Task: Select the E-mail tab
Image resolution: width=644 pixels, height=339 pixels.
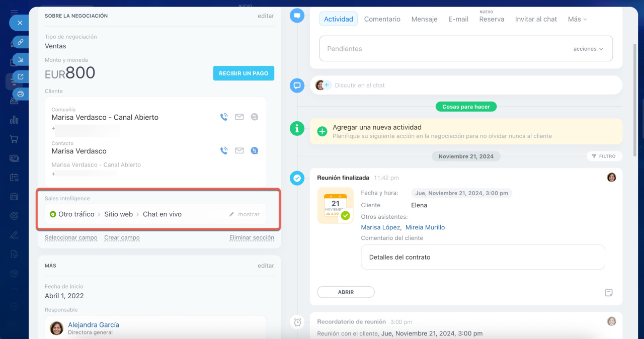Action: point(458,19)
